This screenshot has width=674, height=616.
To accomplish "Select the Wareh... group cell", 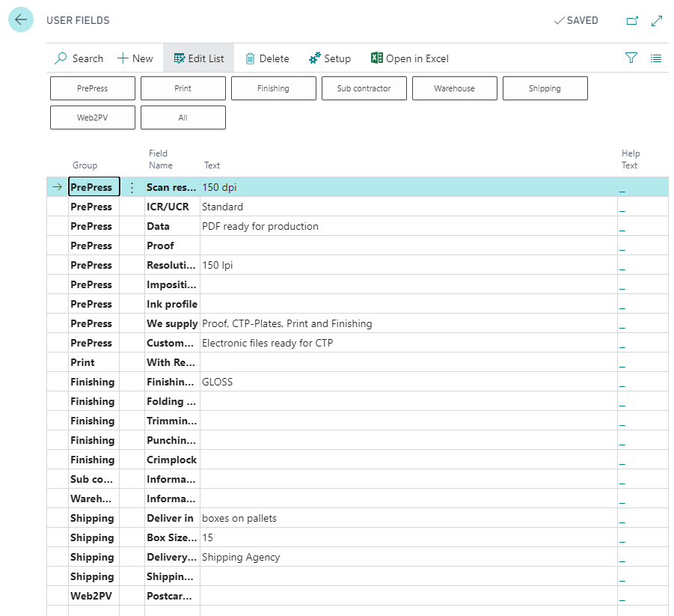I will (94, 498).
